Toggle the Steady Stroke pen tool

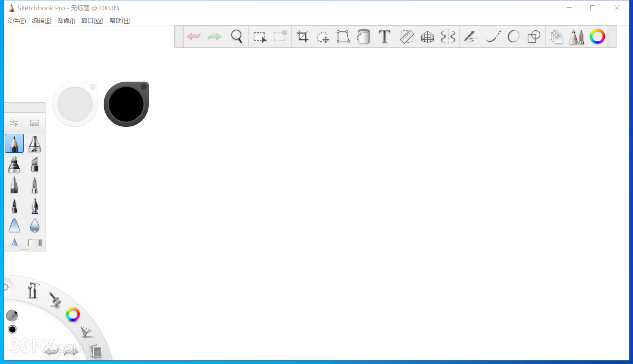[x=470, y=36]
